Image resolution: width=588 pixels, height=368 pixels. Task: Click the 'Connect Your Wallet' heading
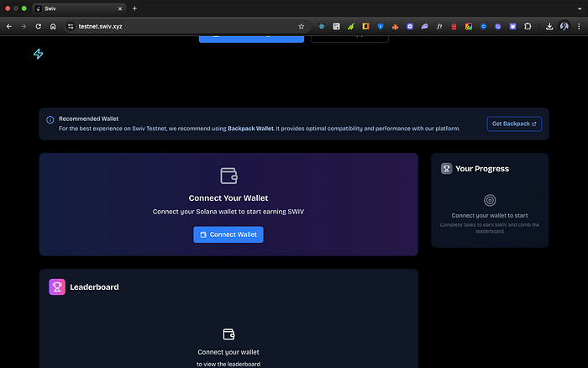coord(228,198)
